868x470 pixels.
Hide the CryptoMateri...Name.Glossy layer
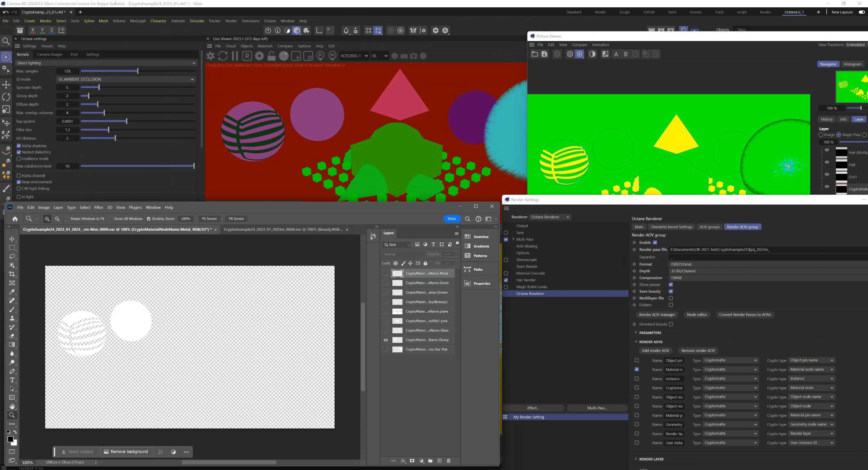tap(385, 340)
